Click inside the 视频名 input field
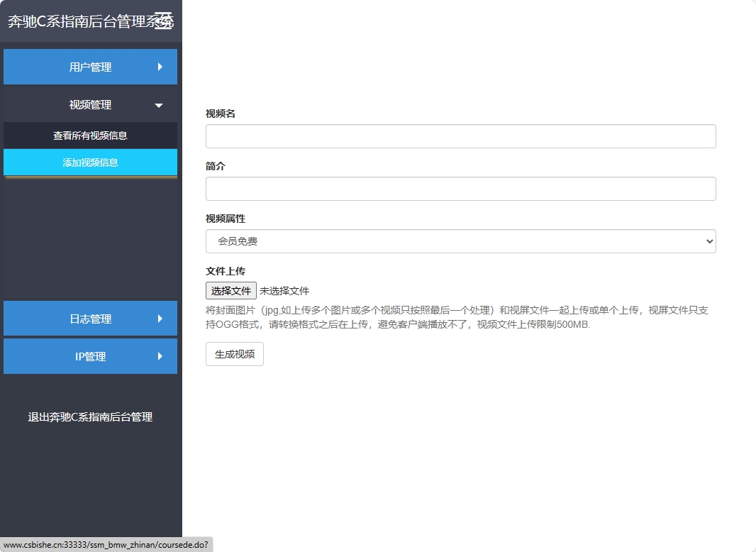The image size is (756, 552). tap(460, 136)
